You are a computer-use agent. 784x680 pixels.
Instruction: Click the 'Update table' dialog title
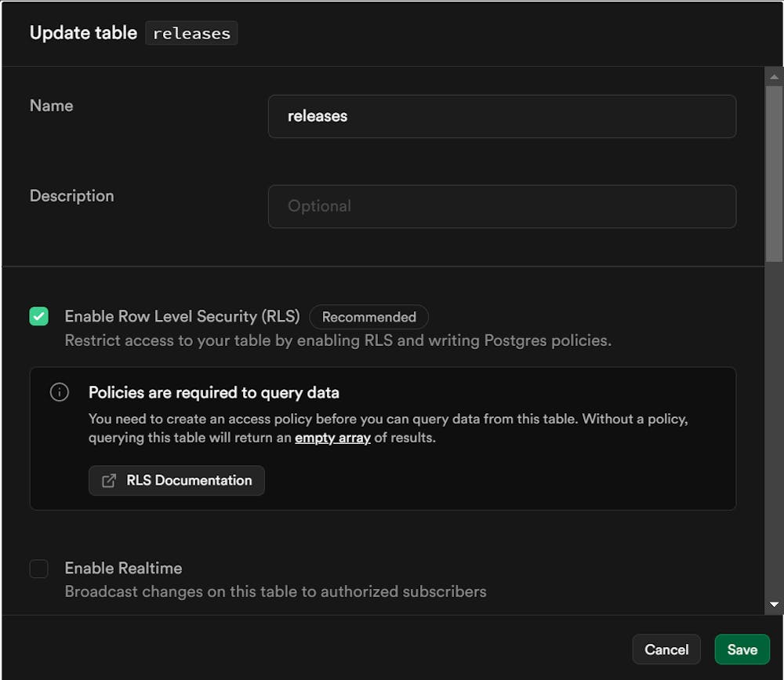[83, 33]
